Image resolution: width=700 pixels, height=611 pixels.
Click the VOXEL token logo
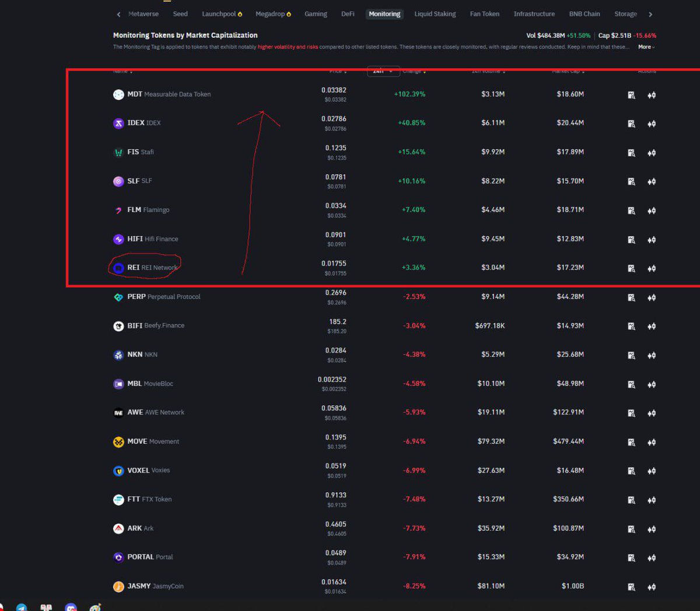[x=118, y=470]
